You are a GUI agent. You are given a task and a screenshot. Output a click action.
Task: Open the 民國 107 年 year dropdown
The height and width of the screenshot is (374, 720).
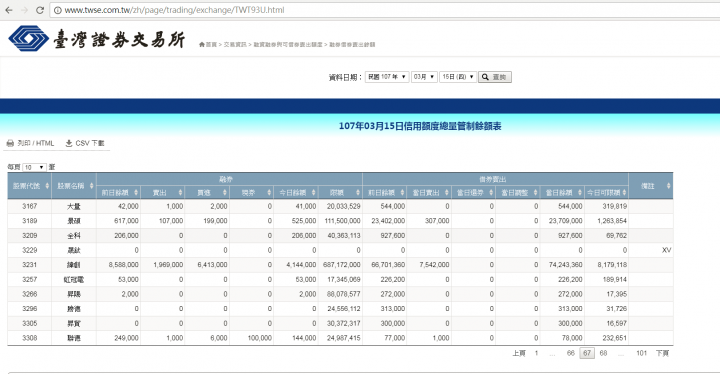point(387,77)
